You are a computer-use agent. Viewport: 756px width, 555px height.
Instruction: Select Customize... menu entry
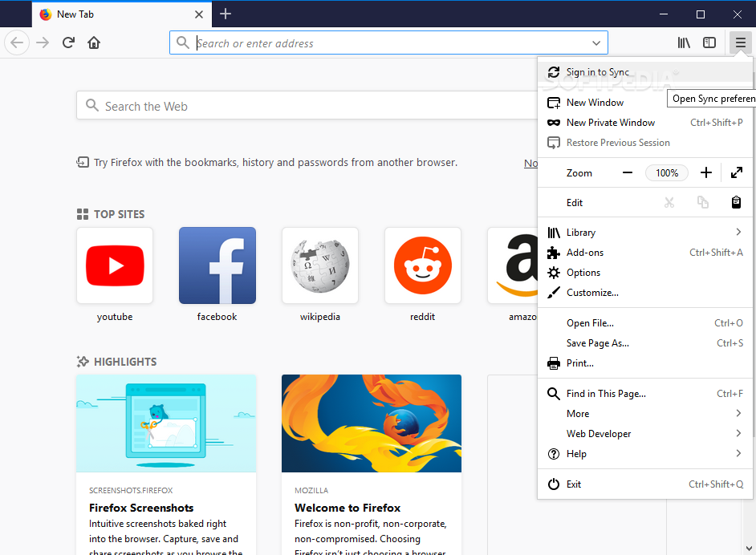645,293
